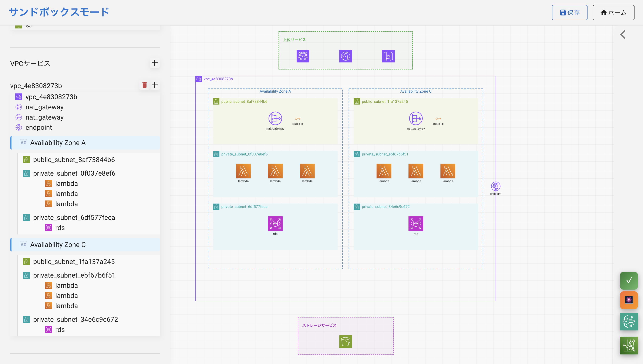Select middle lambda in private_subnet_0f037e8ef6 canvas
The image size is (643, 364).
pos(275,171)
